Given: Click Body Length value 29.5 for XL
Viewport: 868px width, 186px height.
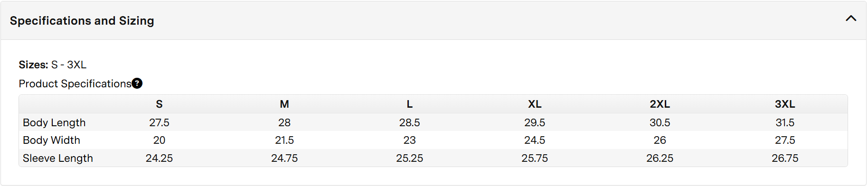Looking at the screenshot, I should (535, 122).
